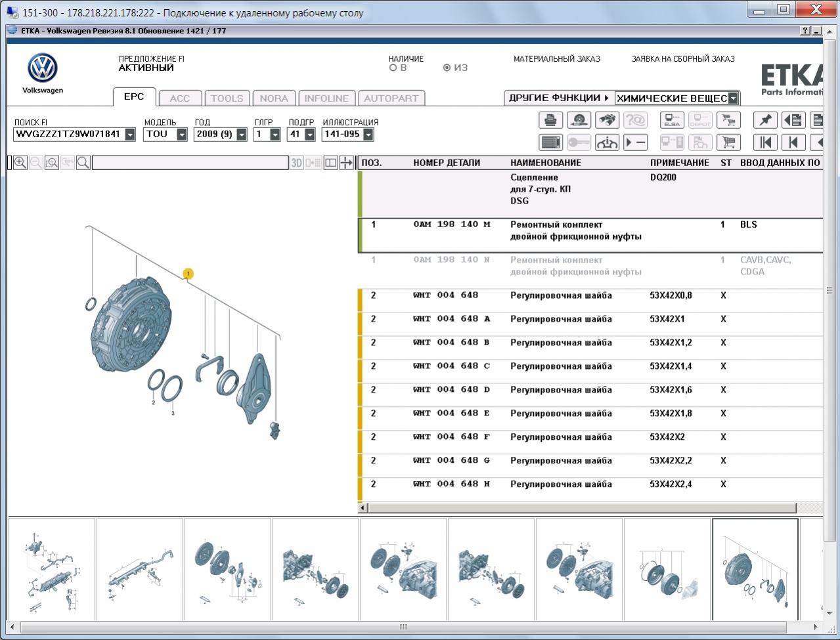
Task: Switch to the TOOLS tab
Action: click(x=227, y=98)
